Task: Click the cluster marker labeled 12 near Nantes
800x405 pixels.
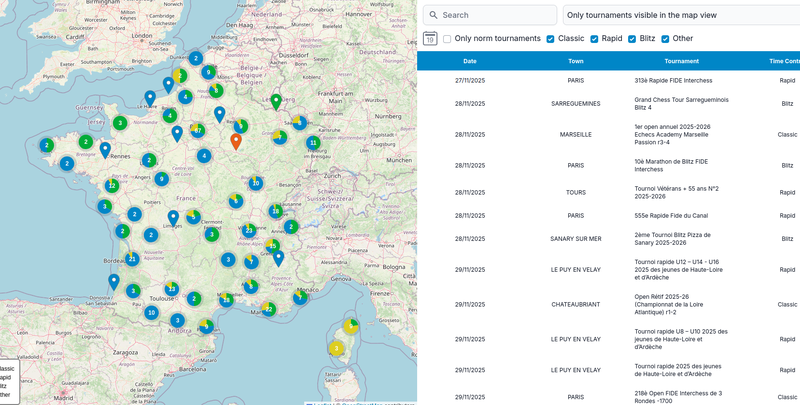Action: (x=112, y=185)
